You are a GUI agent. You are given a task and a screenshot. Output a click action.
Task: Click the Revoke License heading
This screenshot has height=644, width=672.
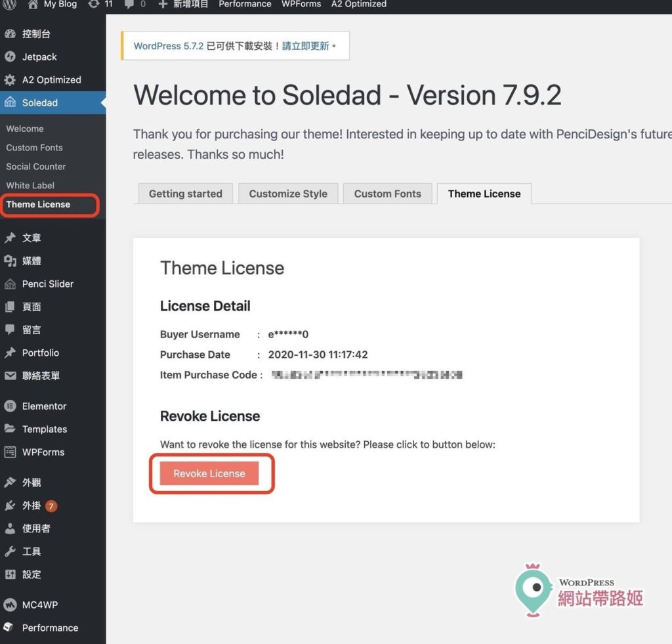[x=210, y=416]
